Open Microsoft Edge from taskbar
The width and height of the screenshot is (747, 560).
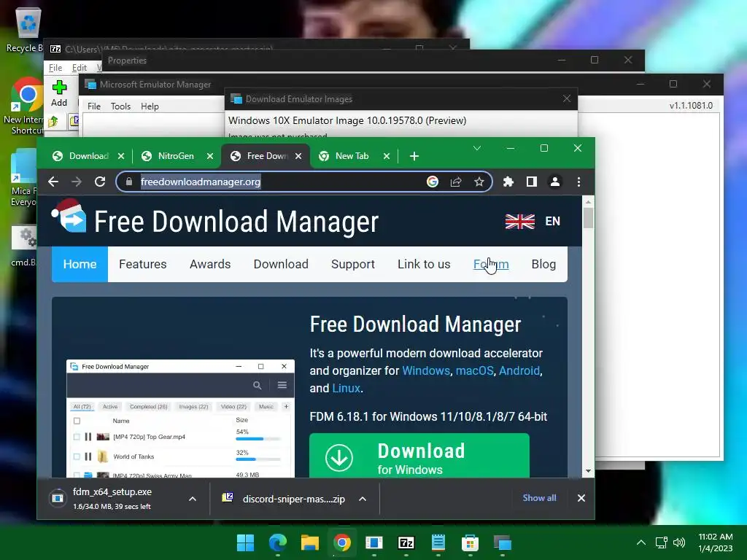point(278,542)
